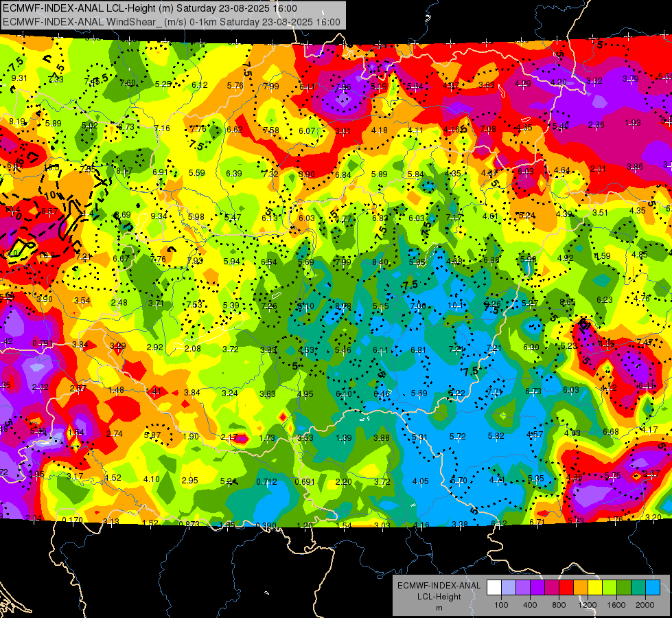Click the magenta legend color swatch
Viewport: 672px width, 618px height.
point(552,588)
